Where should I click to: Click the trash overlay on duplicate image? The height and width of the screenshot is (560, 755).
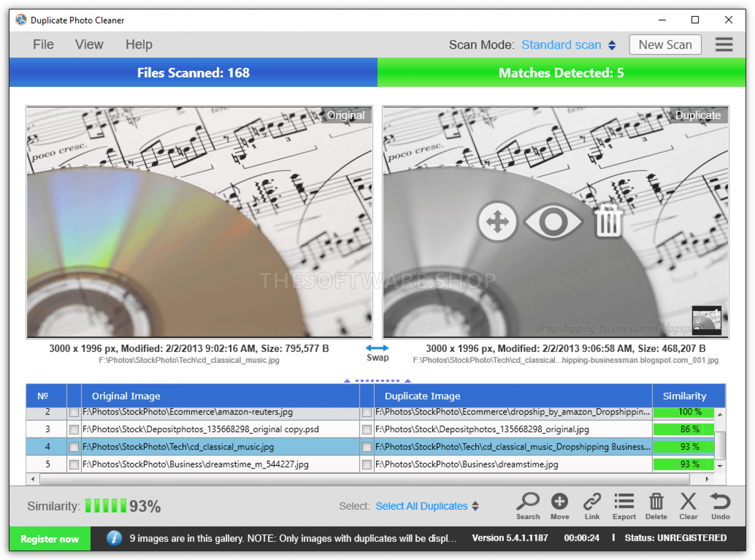pos(609,222)
